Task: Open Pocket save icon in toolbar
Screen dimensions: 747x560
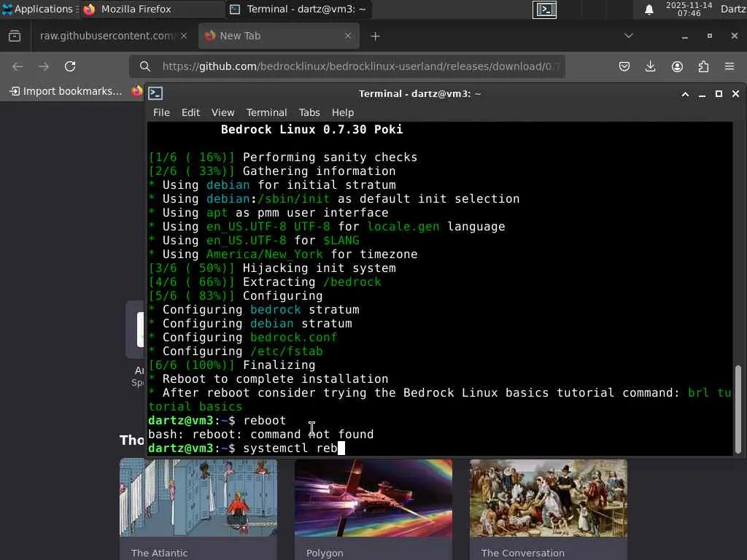Action: [624, 66]
